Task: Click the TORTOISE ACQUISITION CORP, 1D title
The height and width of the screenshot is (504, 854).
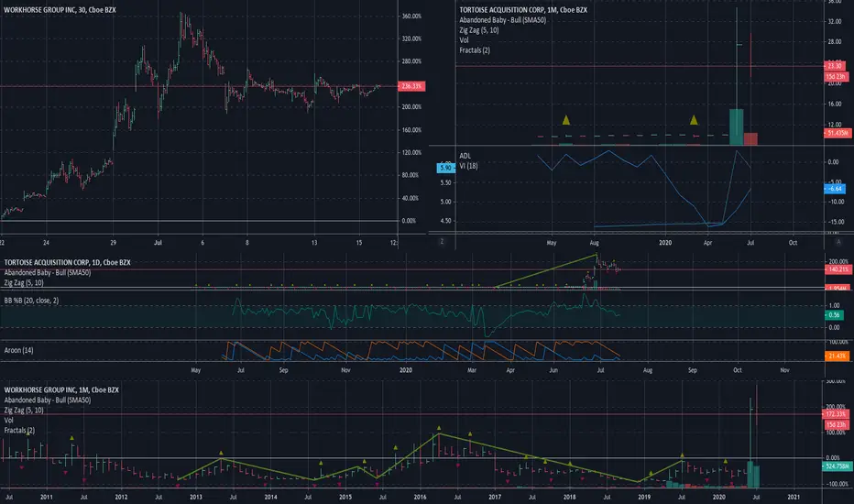Action: coord(67,263)
